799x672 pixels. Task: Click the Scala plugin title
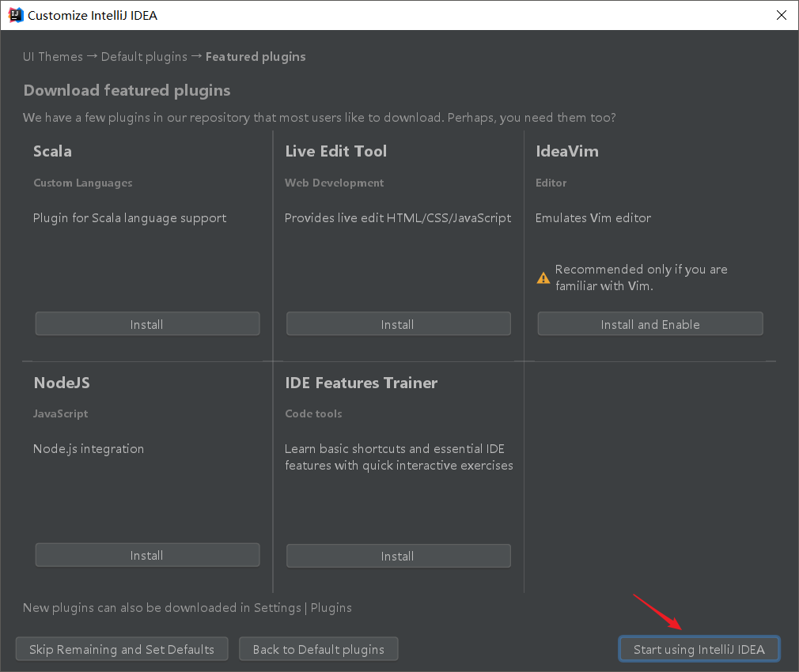point(52,151)
